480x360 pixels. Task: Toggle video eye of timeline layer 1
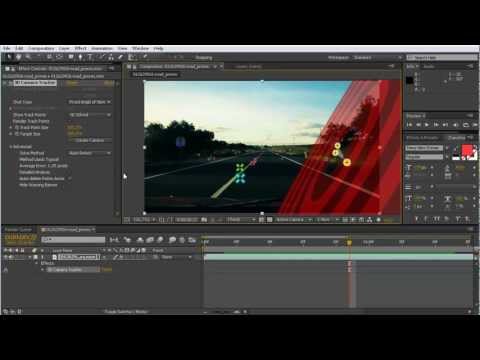click(6, 257)
